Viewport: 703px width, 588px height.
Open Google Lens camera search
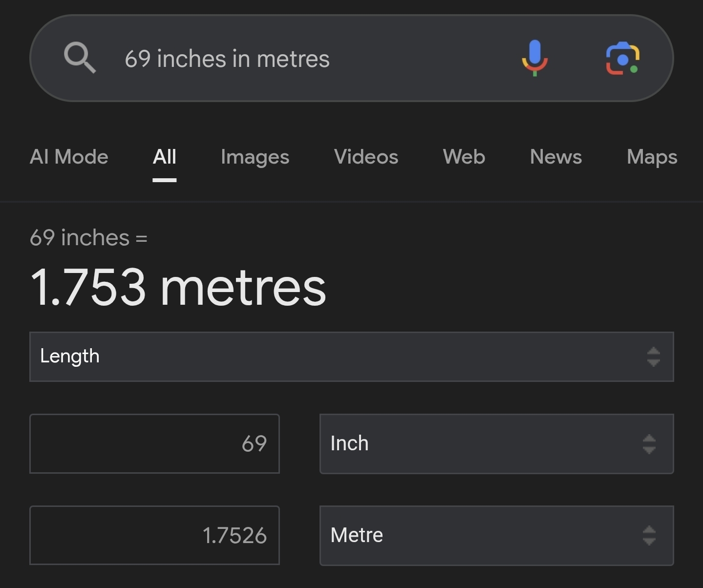coord(622,59)
